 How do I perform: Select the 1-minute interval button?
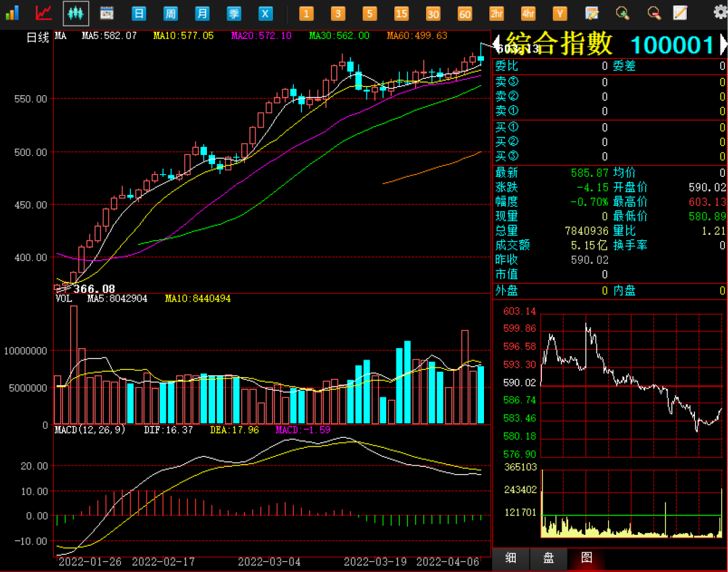coord(307,14)
